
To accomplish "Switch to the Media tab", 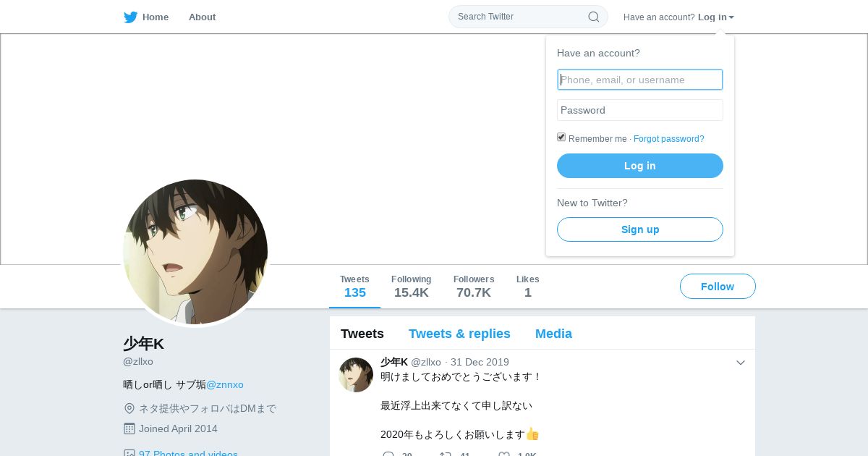I will (553, 334).
